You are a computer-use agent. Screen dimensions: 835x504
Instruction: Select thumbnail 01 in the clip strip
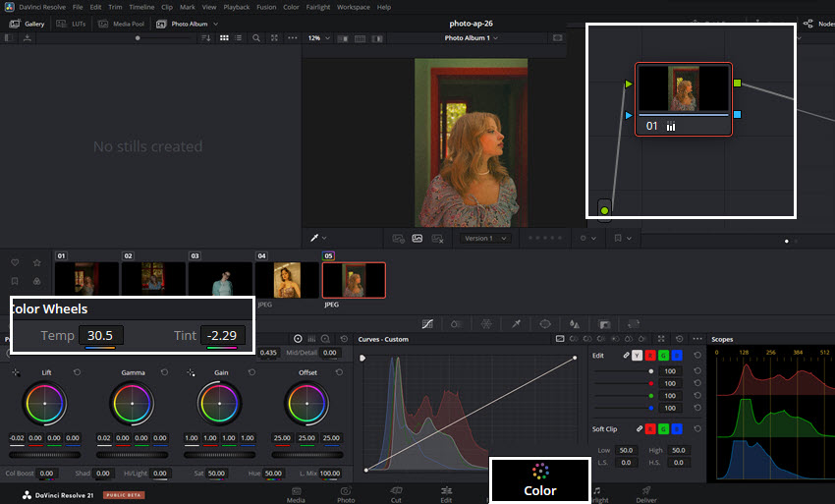pyautogui.click(x=86, y=279)
